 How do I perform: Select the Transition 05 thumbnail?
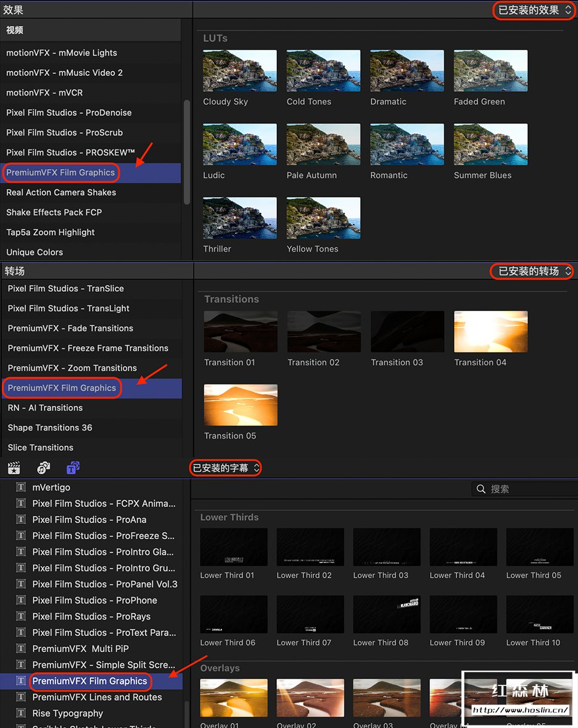click(241, 405)
